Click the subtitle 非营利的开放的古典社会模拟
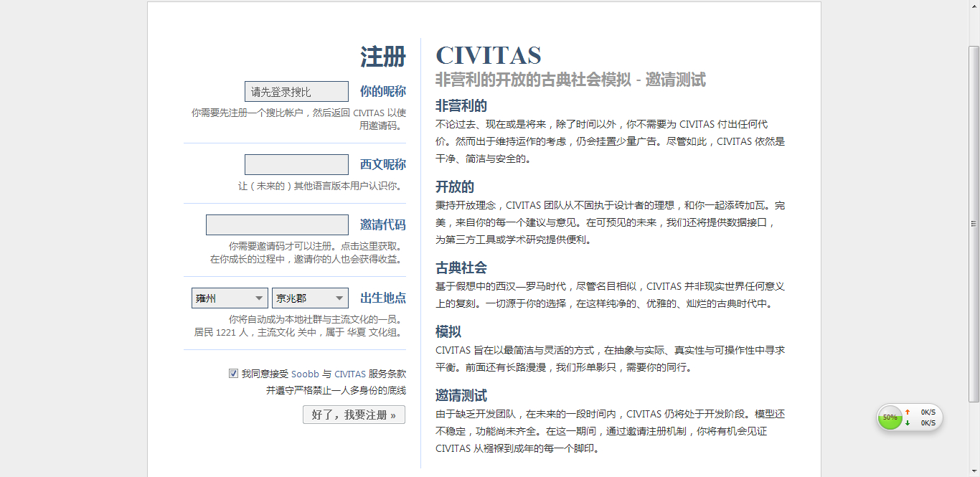 coord(533,80)
